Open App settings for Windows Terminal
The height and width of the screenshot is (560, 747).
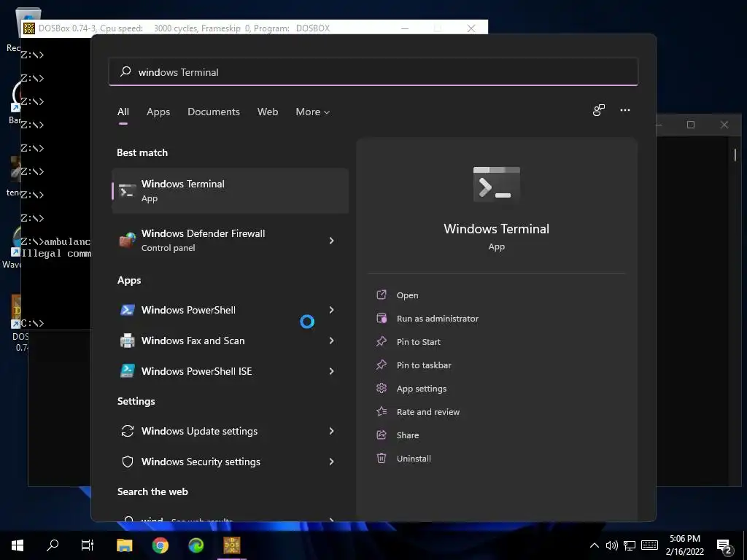pos(421,389)
